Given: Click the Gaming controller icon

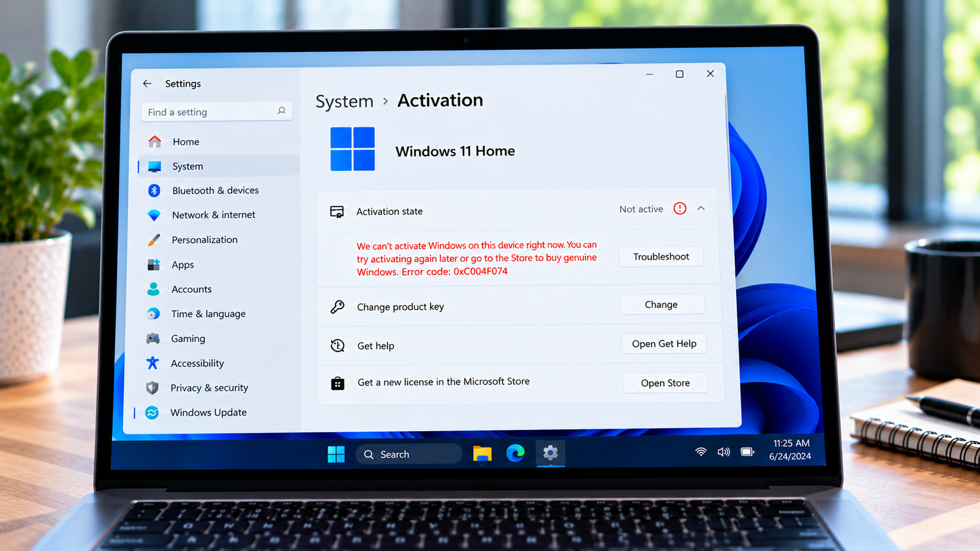Looking at the screenshot, I should [x=153, y=339].
